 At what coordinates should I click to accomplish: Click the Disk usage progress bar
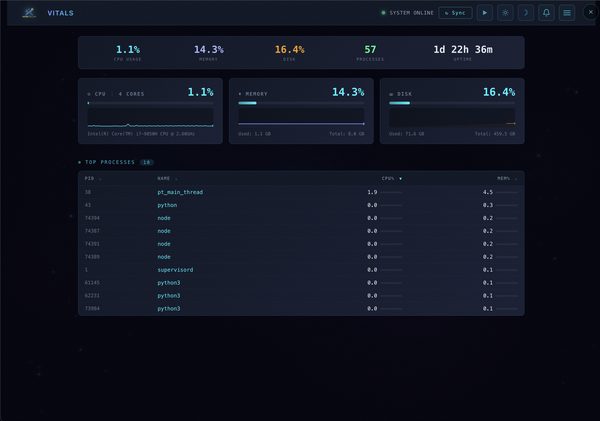[452, 103]
